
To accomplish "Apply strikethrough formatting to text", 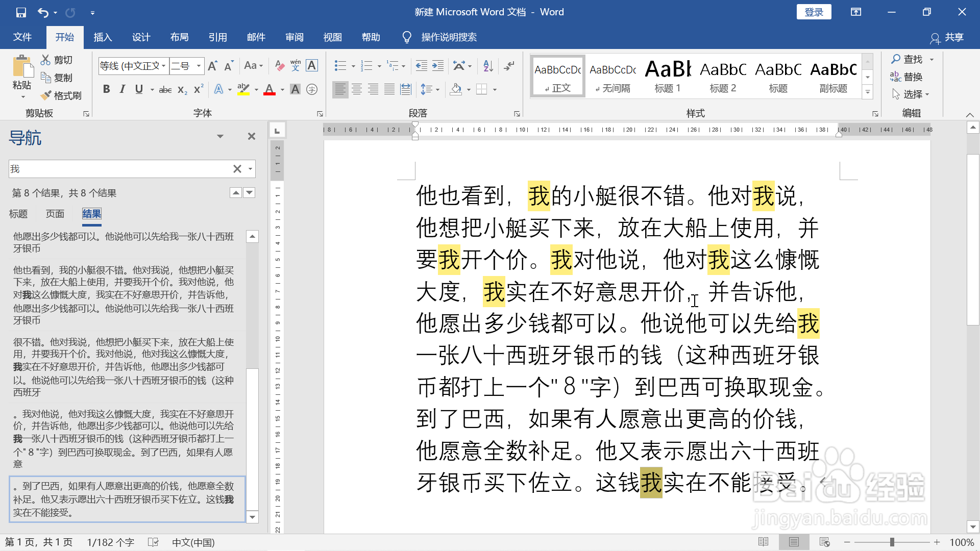I will [x=165, y=89].
